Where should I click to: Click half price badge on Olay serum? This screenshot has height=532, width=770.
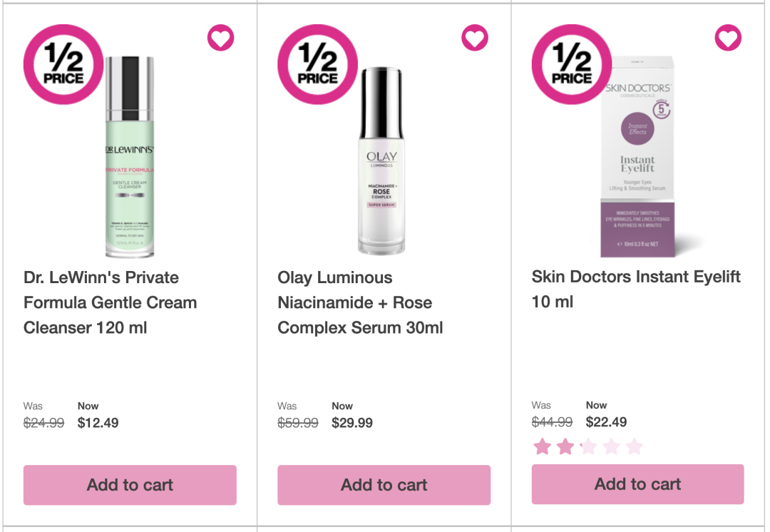(x=318, y=64)
